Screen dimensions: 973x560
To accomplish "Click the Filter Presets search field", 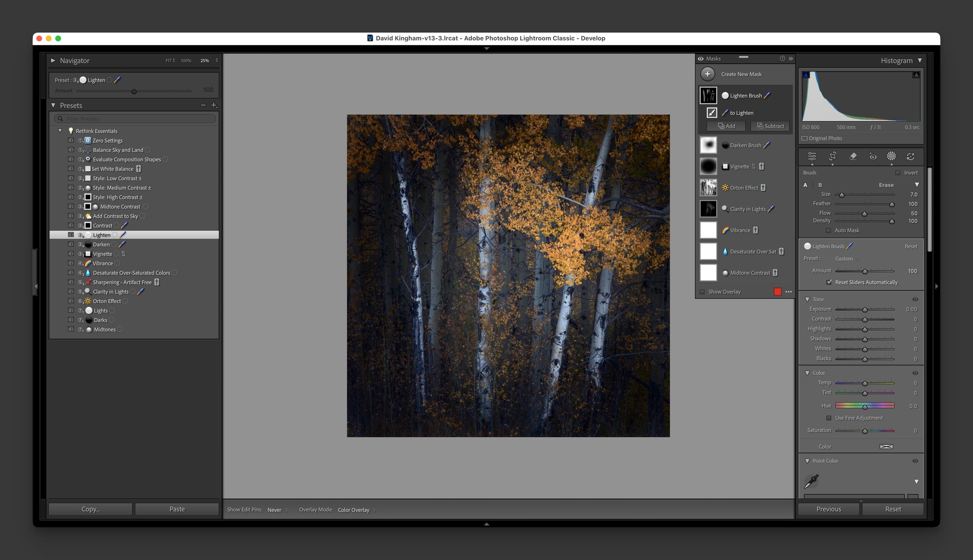I will coord(135,119).
